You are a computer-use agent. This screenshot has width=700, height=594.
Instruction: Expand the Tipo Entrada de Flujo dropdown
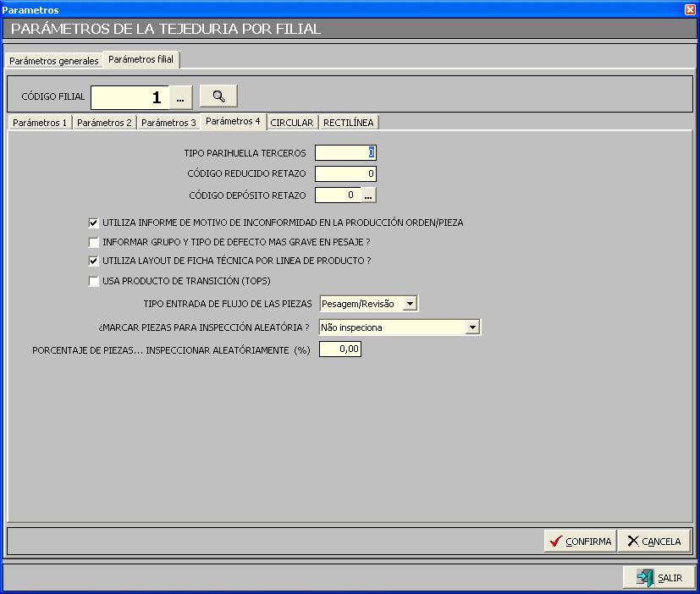[x=411, y=304]
